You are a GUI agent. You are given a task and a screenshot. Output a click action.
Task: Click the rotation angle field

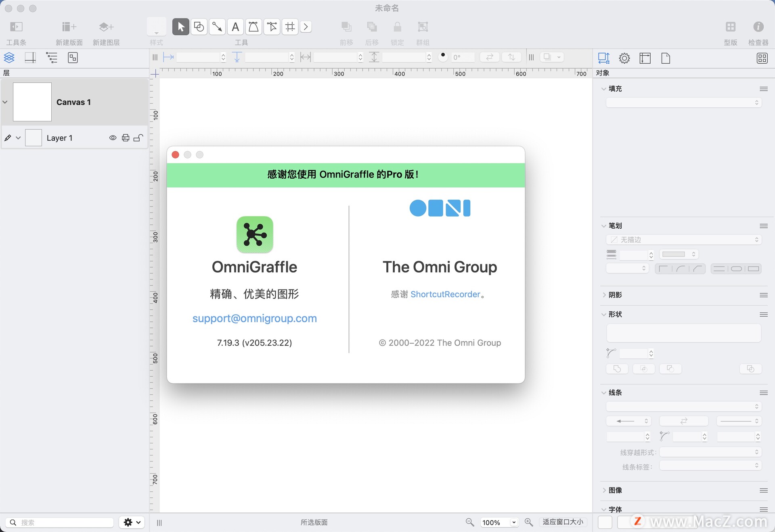pyautogui.click(x=463, y=57)
